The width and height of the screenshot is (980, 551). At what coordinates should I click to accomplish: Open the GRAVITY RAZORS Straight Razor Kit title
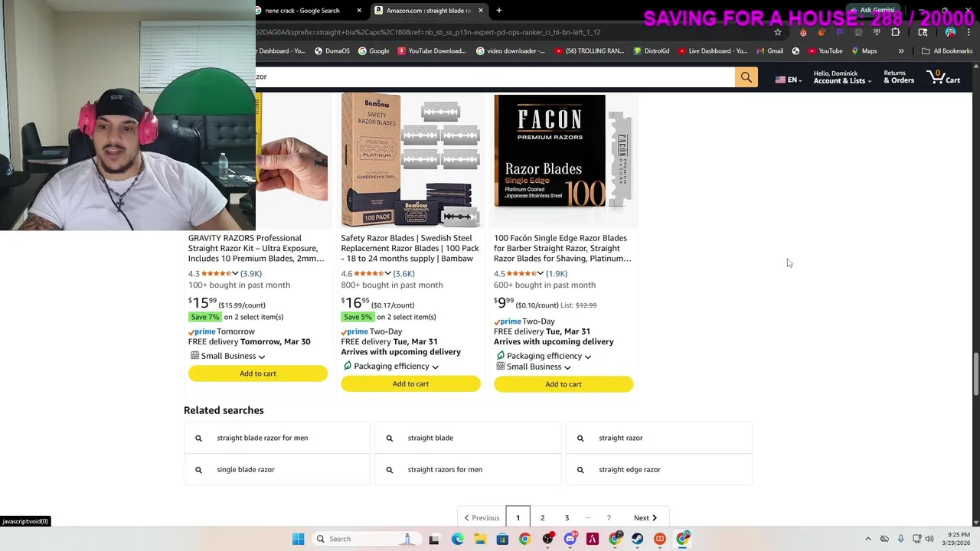256,248
